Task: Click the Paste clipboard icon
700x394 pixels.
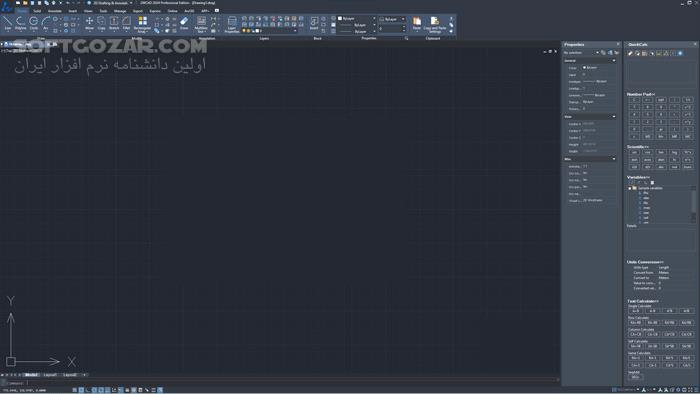Action: tap(417, 23)
